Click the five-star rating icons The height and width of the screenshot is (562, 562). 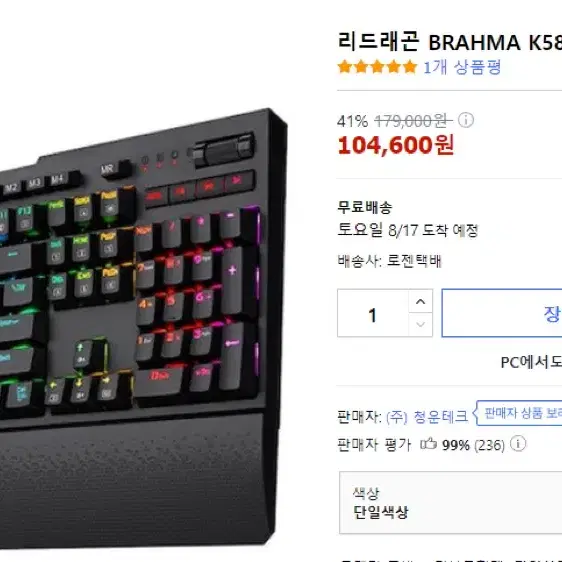pos(377,67)
